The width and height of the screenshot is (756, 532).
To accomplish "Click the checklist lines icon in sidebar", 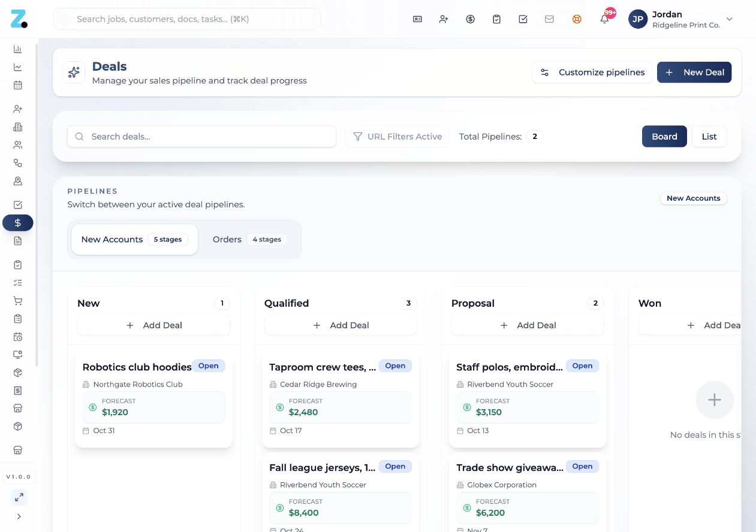I will [18, 283].
